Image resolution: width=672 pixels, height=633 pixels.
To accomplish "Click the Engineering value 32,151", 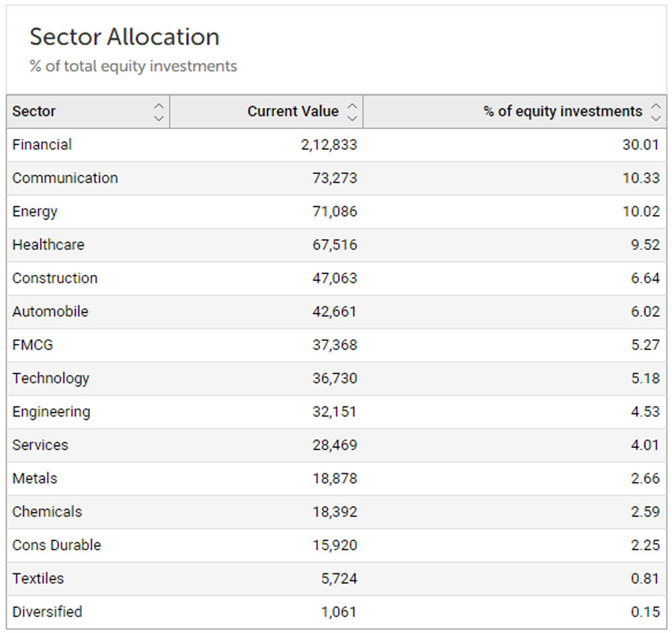I will coord(335,412).
